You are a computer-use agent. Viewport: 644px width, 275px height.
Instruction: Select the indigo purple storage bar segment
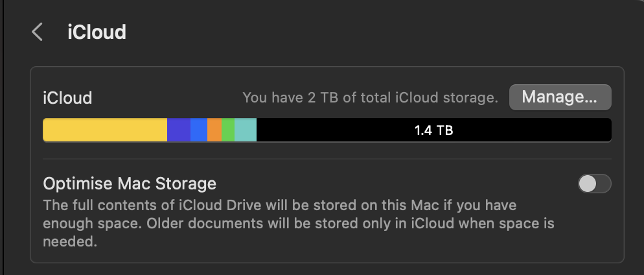[x=179, y=130]
